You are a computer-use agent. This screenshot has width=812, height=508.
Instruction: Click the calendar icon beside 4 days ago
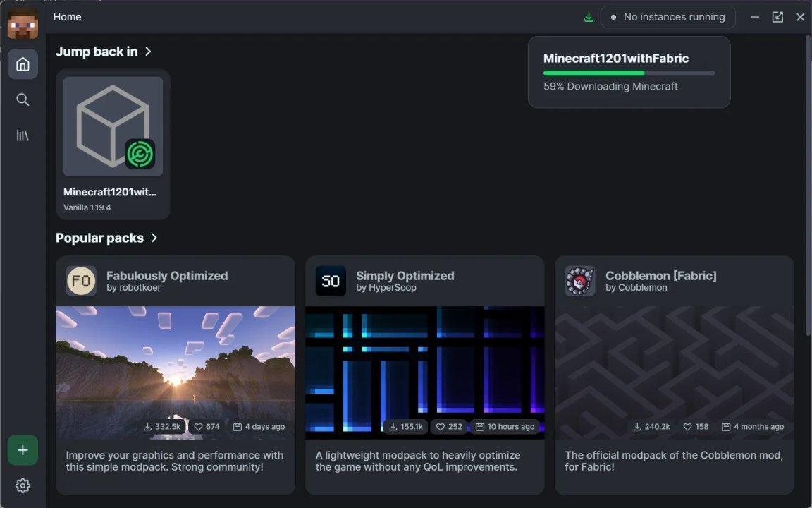tap(237, 427)
